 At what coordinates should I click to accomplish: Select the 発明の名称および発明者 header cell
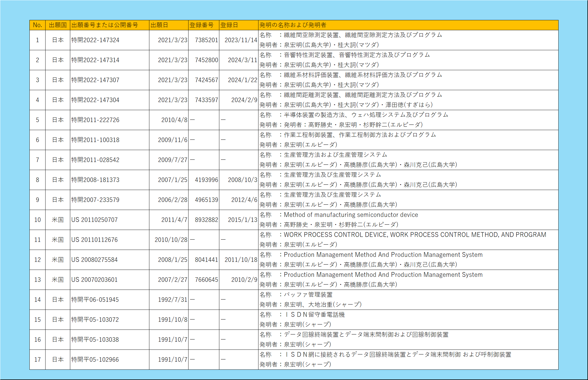coord(293,25)
